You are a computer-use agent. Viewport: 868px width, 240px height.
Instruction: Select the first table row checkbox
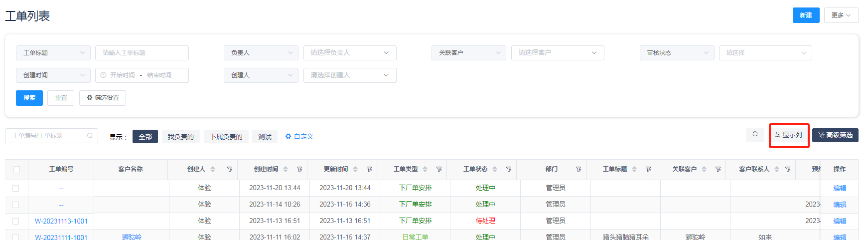[x=16, y=188]
